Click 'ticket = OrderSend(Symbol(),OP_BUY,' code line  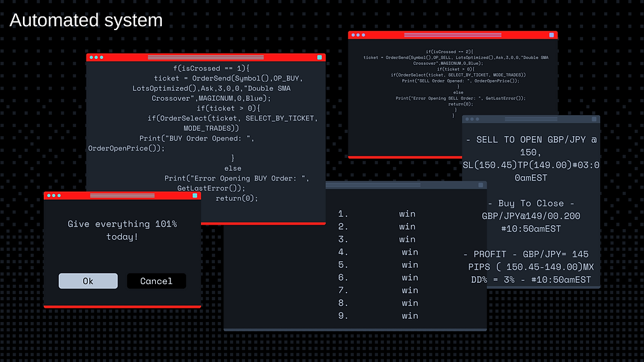click(x=229, y=78)
